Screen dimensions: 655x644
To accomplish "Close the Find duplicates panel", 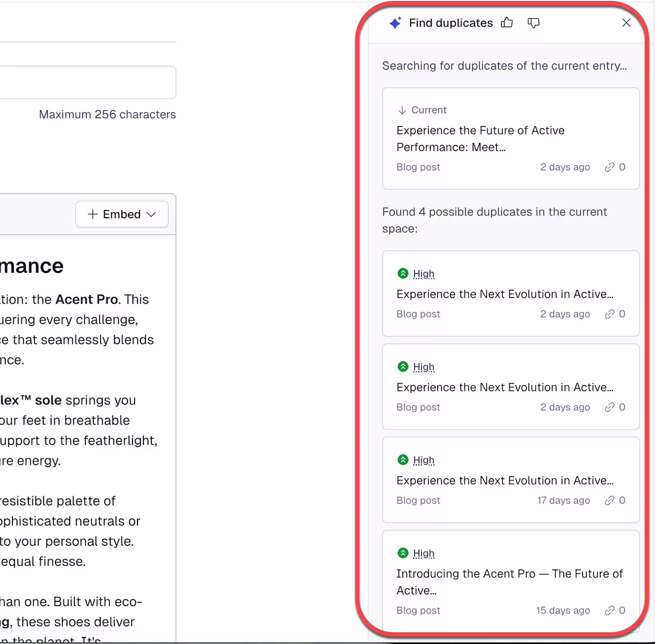I will point(626,23).
